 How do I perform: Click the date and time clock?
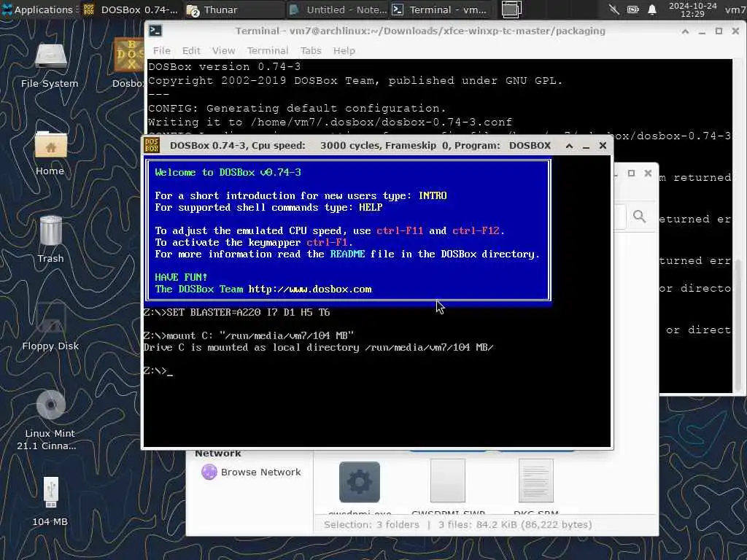(x=693, y=9)
